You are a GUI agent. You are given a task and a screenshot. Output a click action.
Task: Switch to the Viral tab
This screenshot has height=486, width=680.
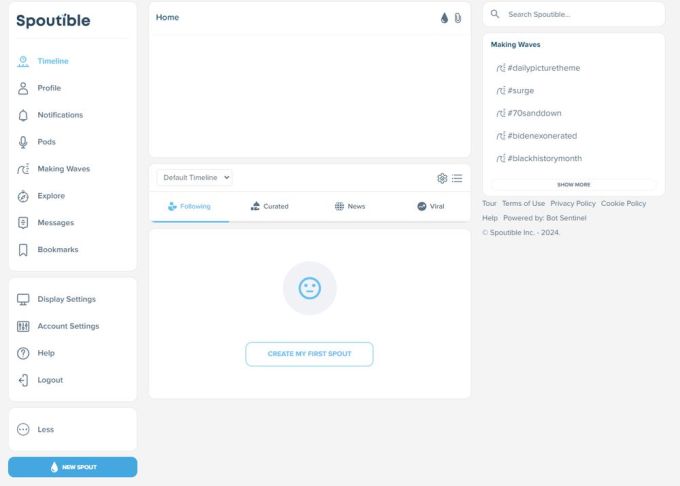431,206
